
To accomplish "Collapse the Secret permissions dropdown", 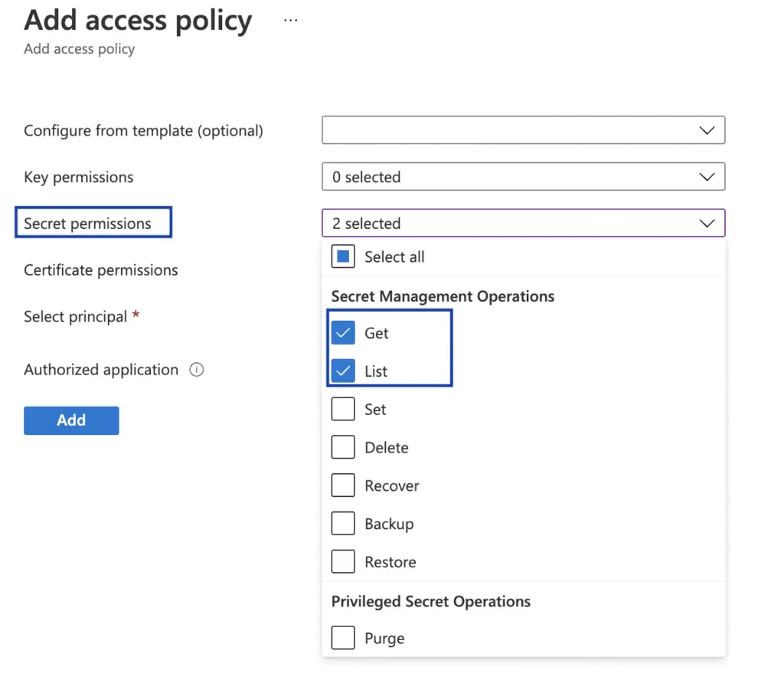I will coord(524,223).
